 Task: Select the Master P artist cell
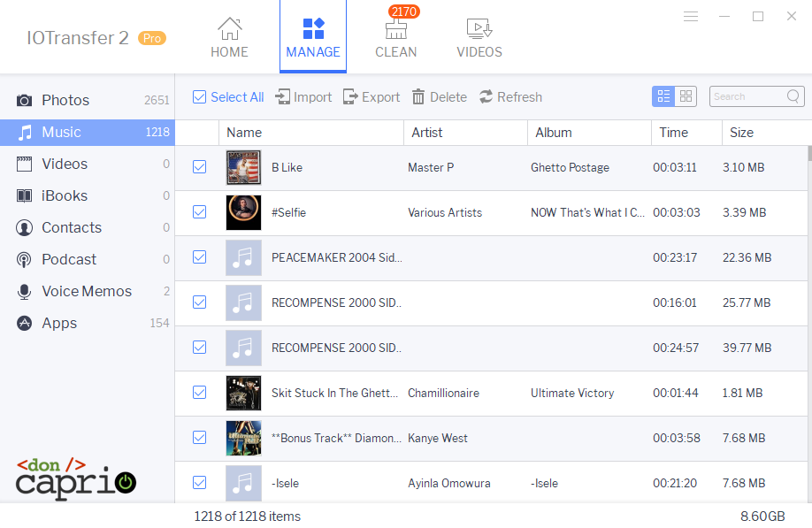[431, 167]
